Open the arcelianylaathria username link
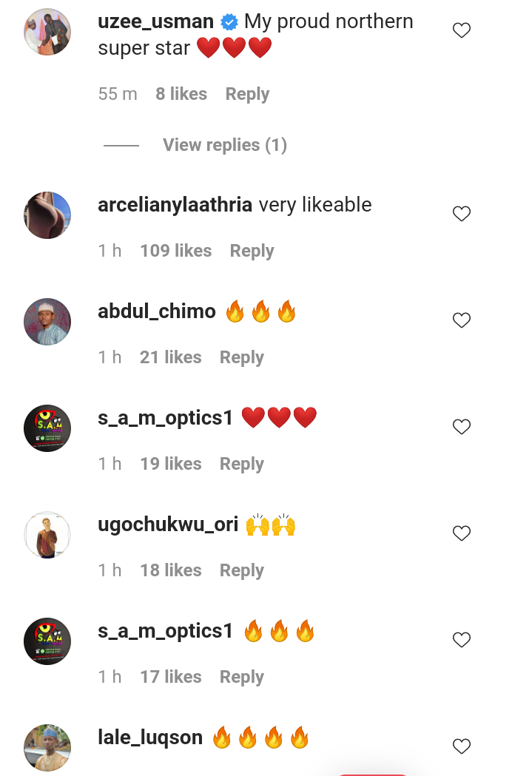Image resolution: width=532 pixels, height=776 pixels. [175, 205]
